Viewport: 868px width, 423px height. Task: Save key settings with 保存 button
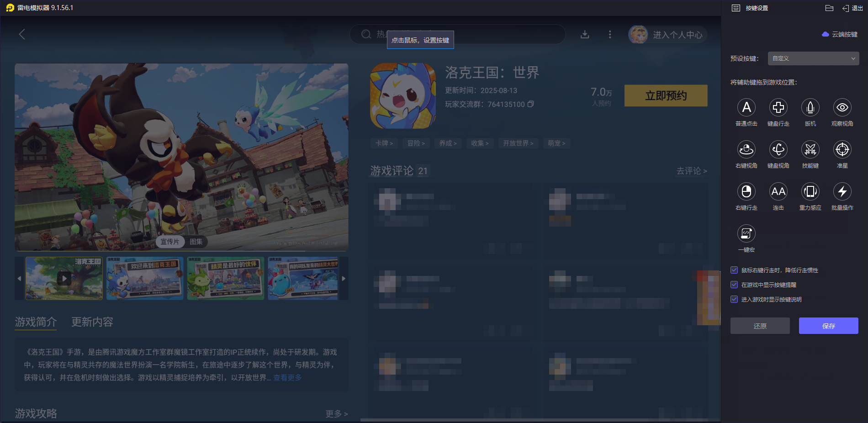828,326
